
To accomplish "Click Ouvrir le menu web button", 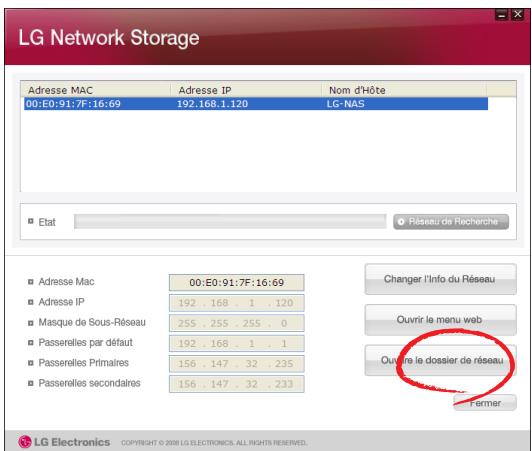I will pos(440,320).
